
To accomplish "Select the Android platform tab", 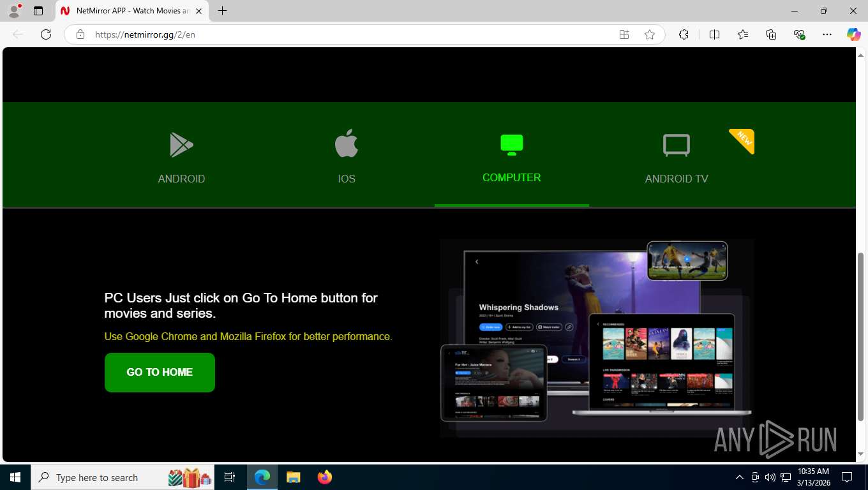I will pyautogui.click(x=181, y=155).
